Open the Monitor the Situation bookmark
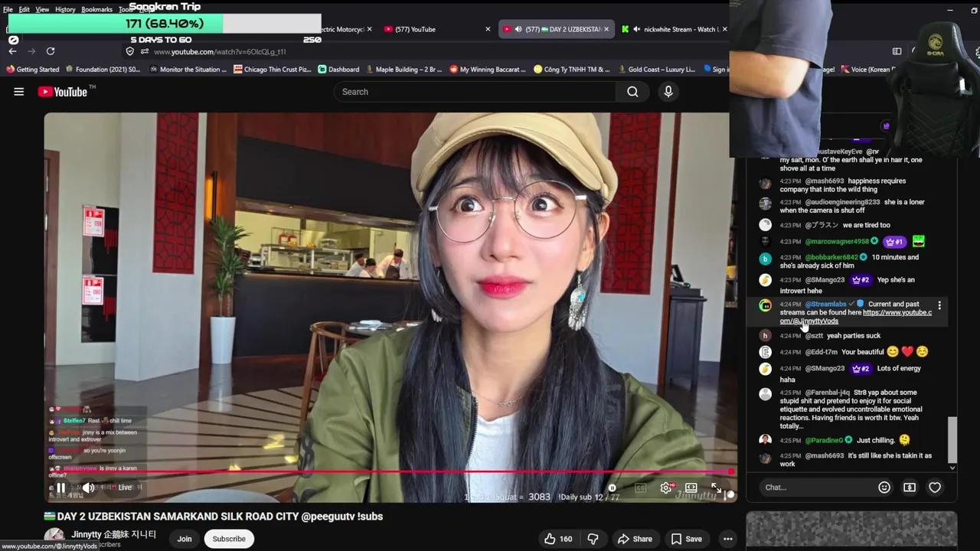The width and height of the screenshot is (980, 551). (x=188, y=70)
